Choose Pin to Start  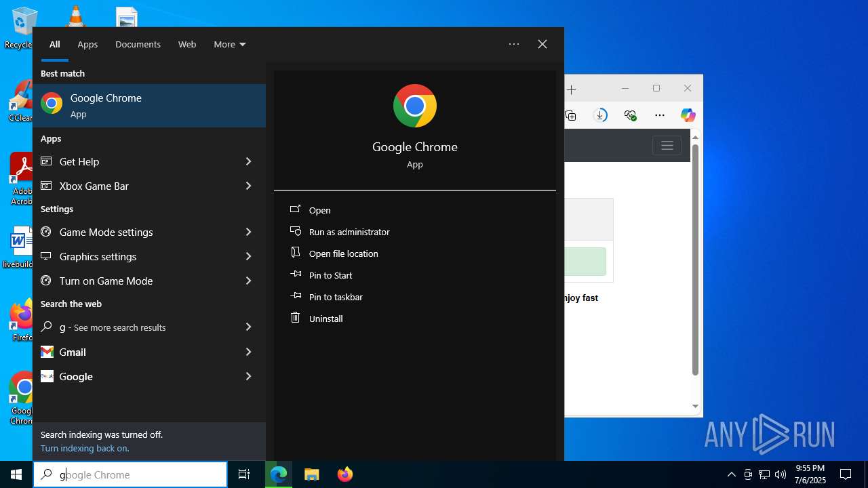pyautogui.click(x=415, y=275)
